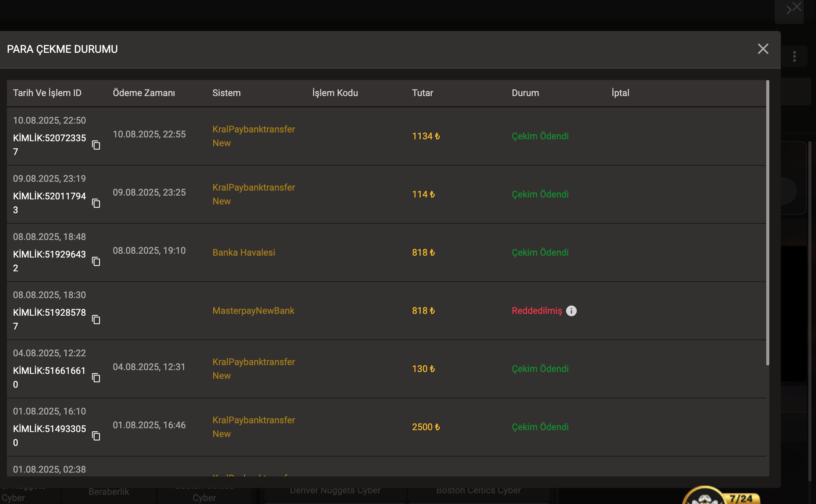Image resolution: width=816 pixels, height=504 pixels.
Task: Click the Tarih Ve İşlem ID header
Action: point(47,93)
